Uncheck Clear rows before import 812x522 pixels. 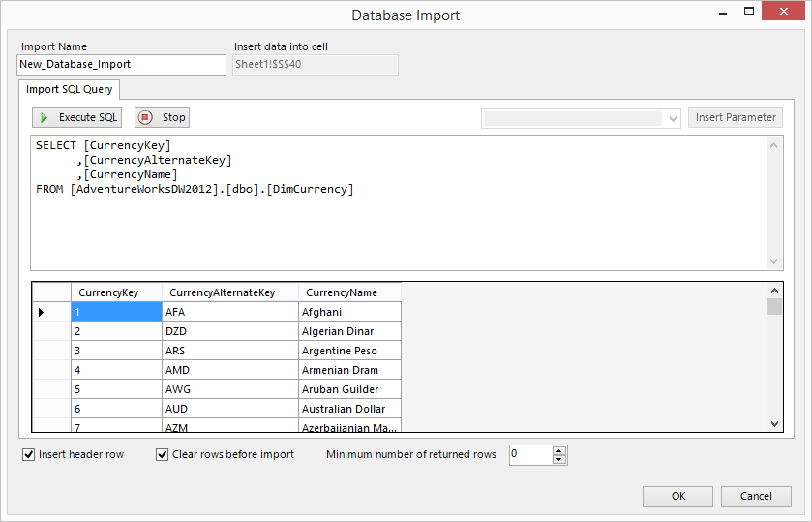tap(163, 454)
